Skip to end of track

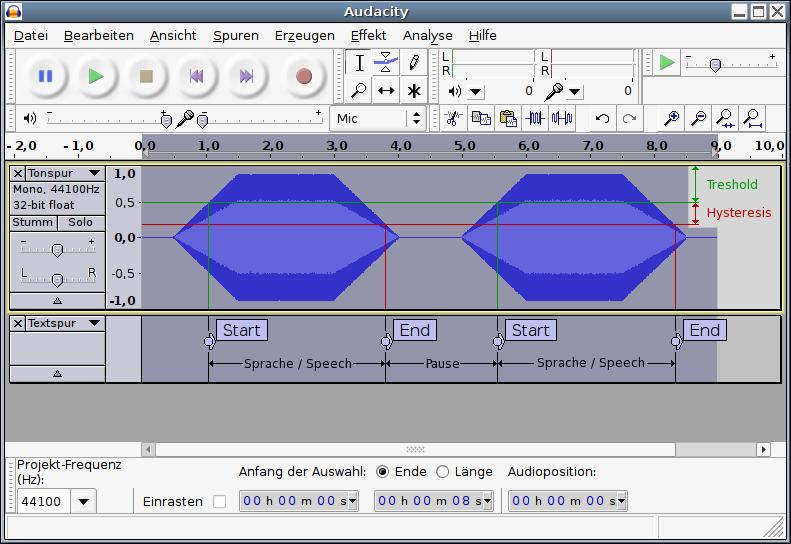tap(246, 76)
